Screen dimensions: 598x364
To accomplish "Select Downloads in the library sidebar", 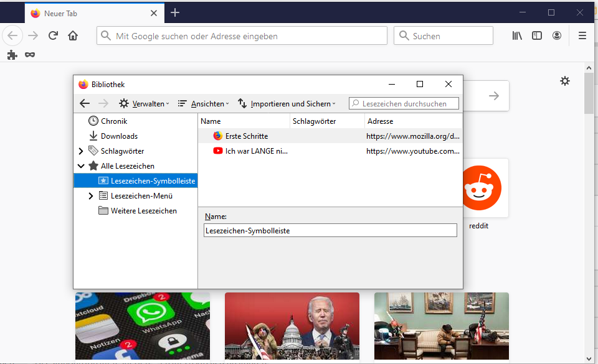I will (x=119, y=136).
